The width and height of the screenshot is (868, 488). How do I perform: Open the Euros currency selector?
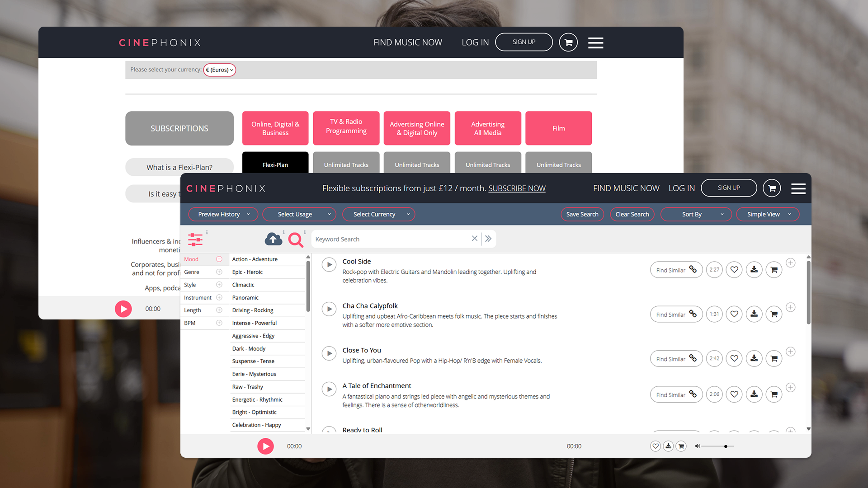220,70
